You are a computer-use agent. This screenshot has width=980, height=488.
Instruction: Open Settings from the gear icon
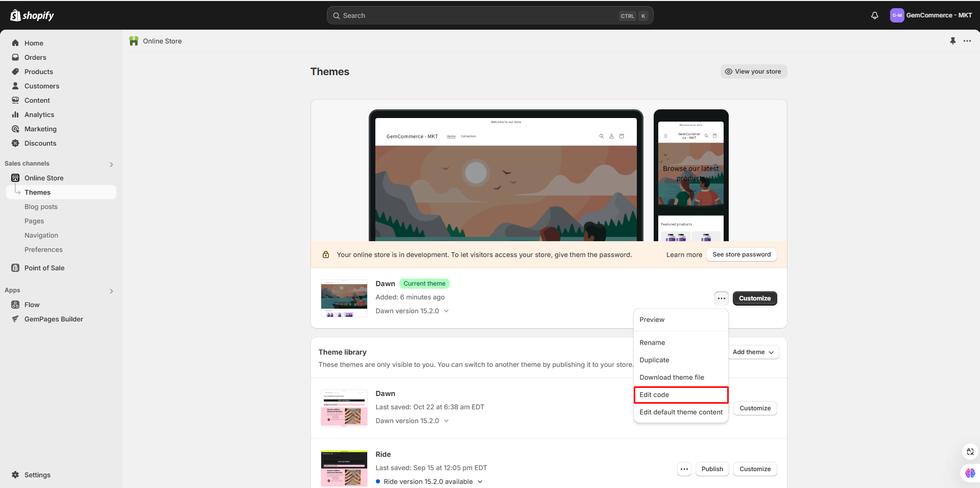click(15, 475)
